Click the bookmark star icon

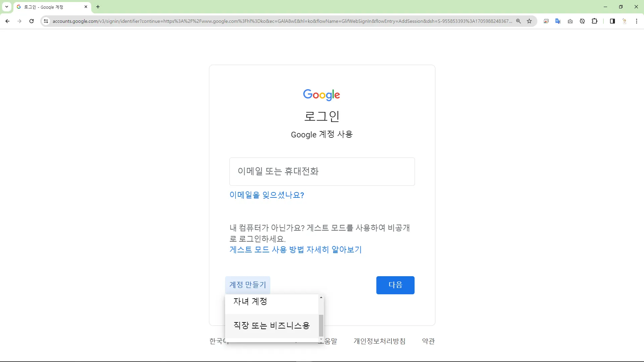529,21
